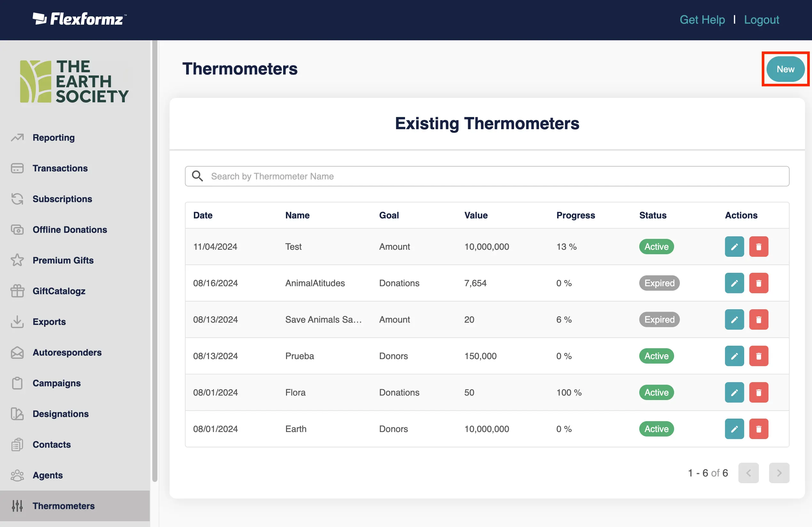Click the Flexformz logo
Viewport: 812px width, 527px height.
point(79,19)
